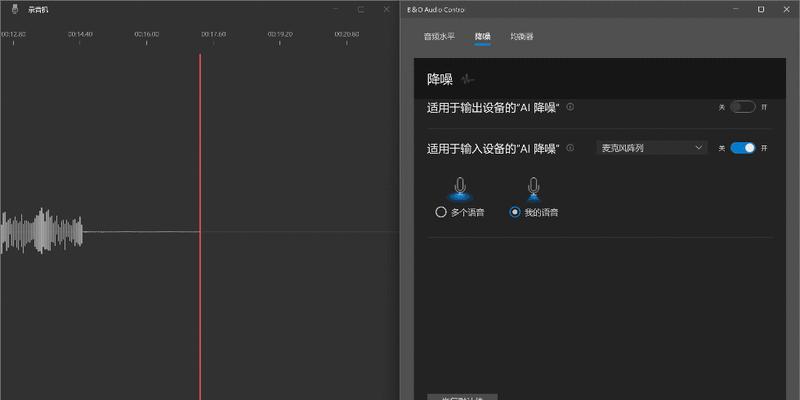This screenshot has width=800, height=400.
Task: Maximize the 录音机 recorder window
Action: tap(361, 9)
